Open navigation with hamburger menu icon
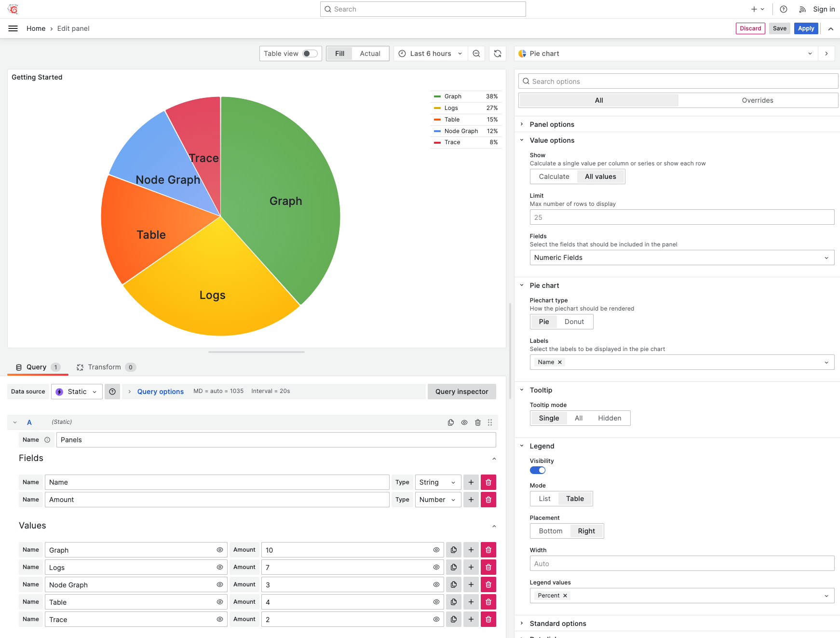This screenshot has height=638, width=840. pos(13,28)
